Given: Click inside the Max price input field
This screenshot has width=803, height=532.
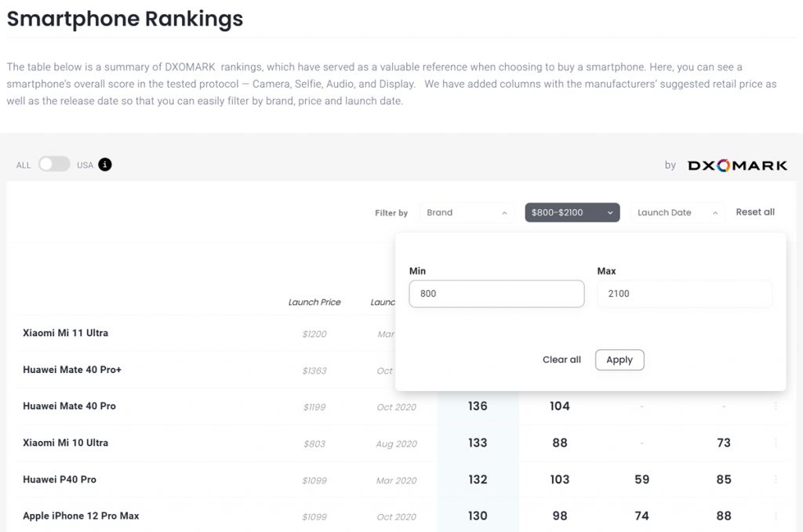Looking at the screenshot, I should tap(685, 293).
